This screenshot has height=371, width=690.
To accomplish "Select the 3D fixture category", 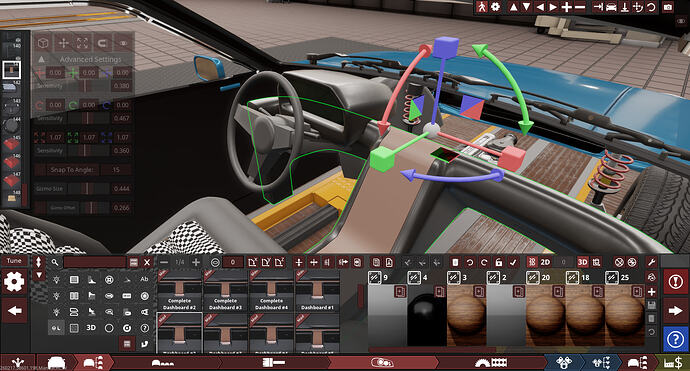I will [91, 328].
